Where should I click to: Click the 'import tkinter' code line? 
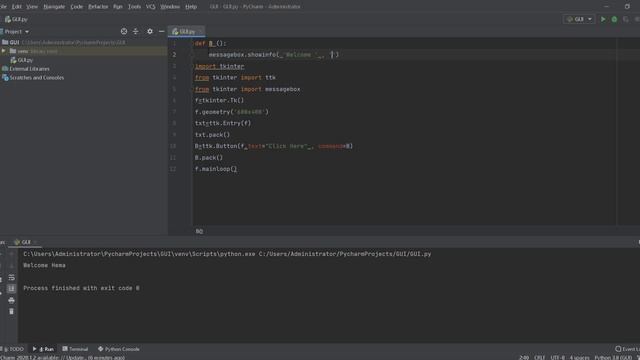(x=220, y=66)
